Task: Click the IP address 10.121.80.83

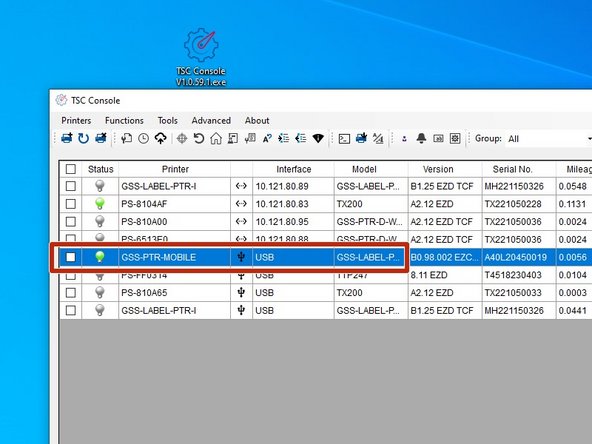Action: [282, 204]
